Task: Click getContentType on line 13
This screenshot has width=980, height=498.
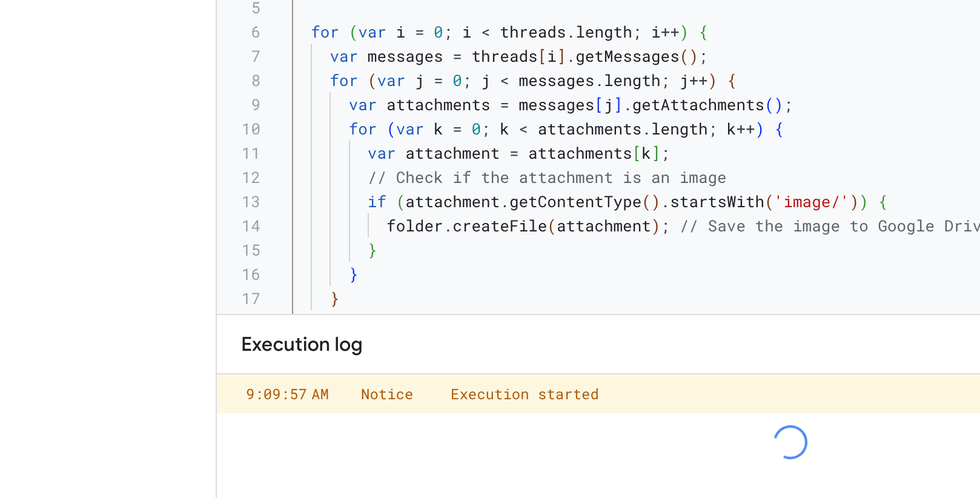Action: tap(575, 202)
